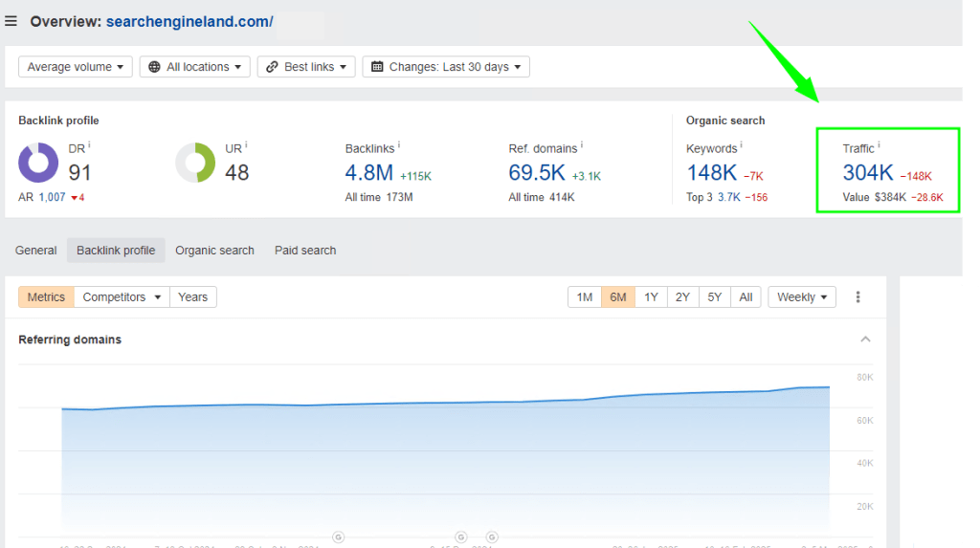Screen dimensions: 980x548
Task: Click the Keywords info icon
Action: (742, 145)
